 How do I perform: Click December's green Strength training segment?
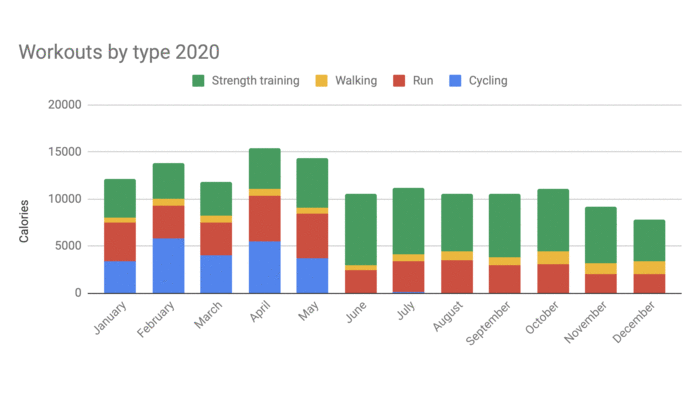click(x=649, y=240)
